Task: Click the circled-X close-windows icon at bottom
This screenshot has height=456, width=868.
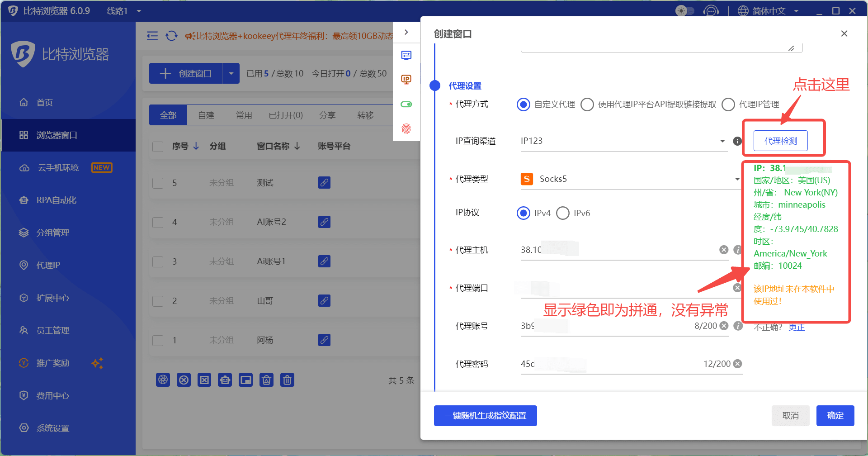Action: (184, 380)
